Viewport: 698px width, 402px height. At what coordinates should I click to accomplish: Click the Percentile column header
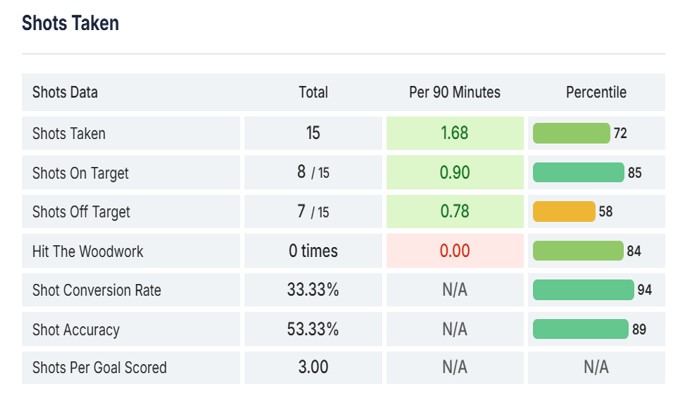click(x=596, y=92)
